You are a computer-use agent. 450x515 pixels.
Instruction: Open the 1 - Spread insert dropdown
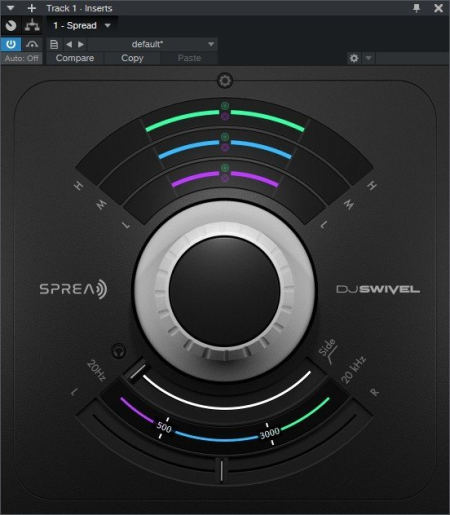81,26
